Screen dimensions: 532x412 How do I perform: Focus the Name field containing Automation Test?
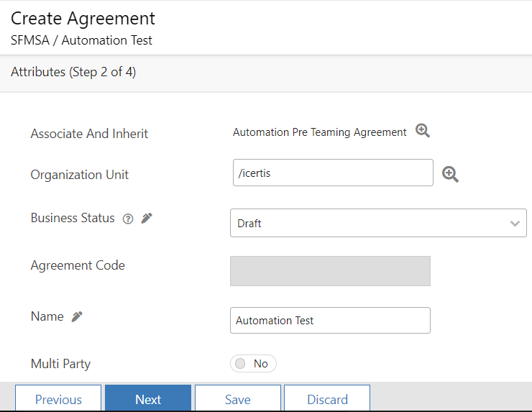[x=330, y=321]
